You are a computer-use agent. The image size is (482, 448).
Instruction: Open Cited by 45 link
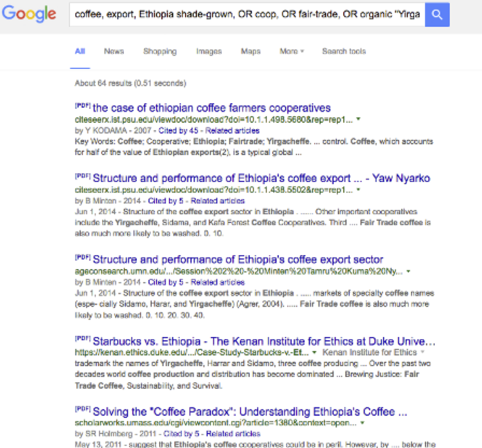[x=178, y=131]
